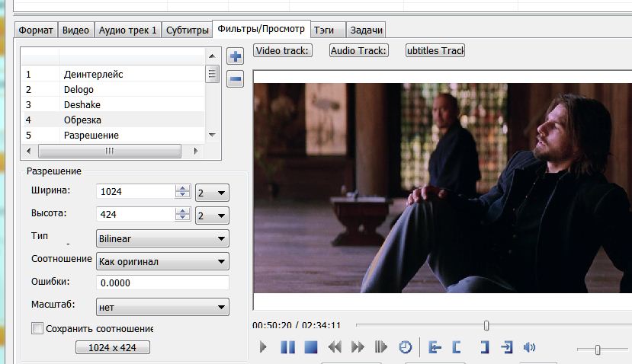The height and width of the screenshot is (364, 632).
Task: Click the video seek slider handle
Action: (486, 325)
